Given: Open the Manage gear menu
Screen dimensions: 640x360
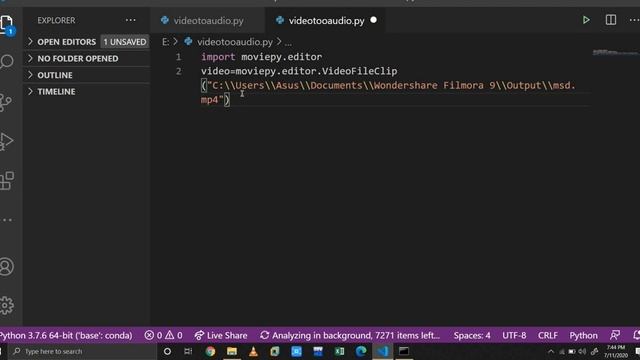Looking at the screenshot, I should point(7,305).
